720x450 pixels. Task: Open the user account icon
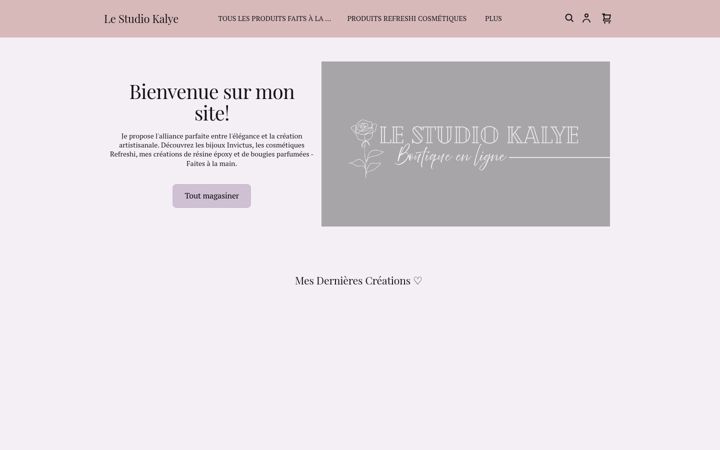[x=586, y=18]
